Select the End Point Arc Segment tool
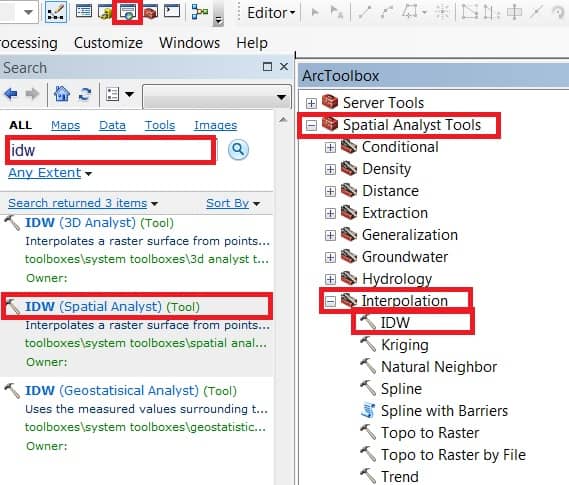569x485 pixels. [386, 12]
